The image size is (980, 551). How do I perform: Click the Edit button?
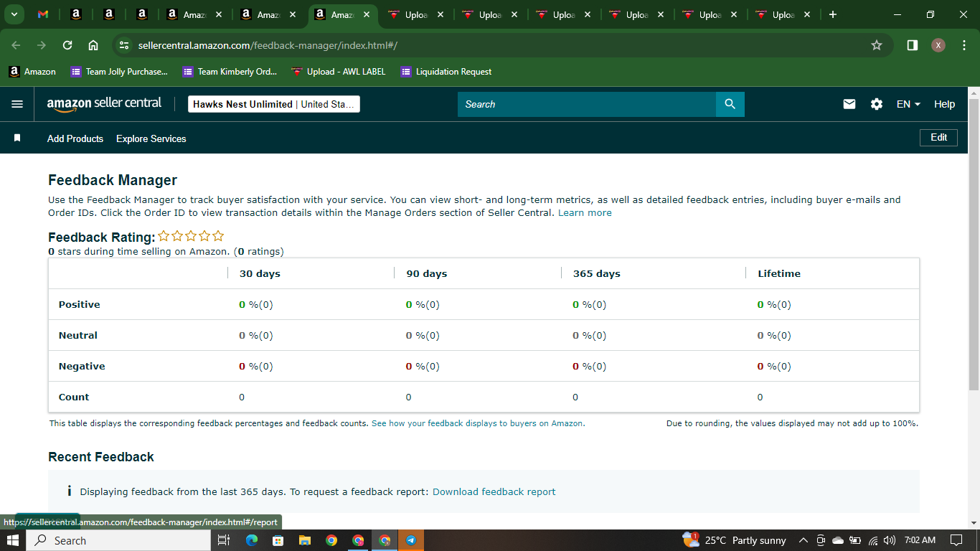(x=938, y=137)
